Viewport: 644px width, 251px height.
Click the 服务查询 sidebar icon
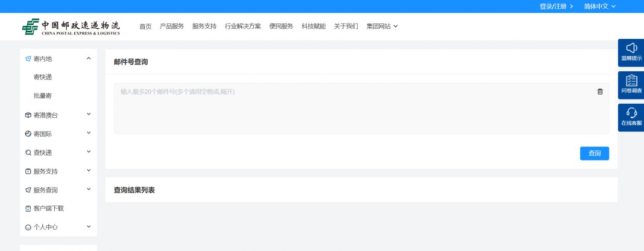[28, 190]
